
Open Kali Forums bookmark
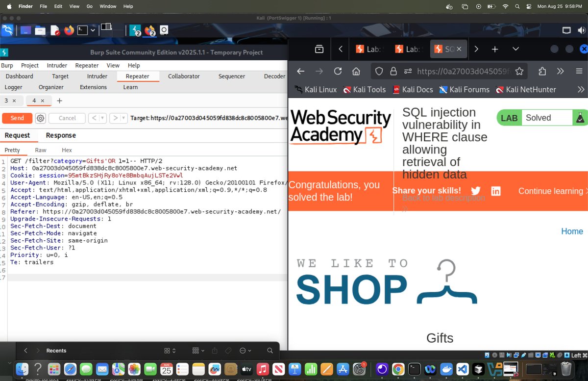click(464, 89)
